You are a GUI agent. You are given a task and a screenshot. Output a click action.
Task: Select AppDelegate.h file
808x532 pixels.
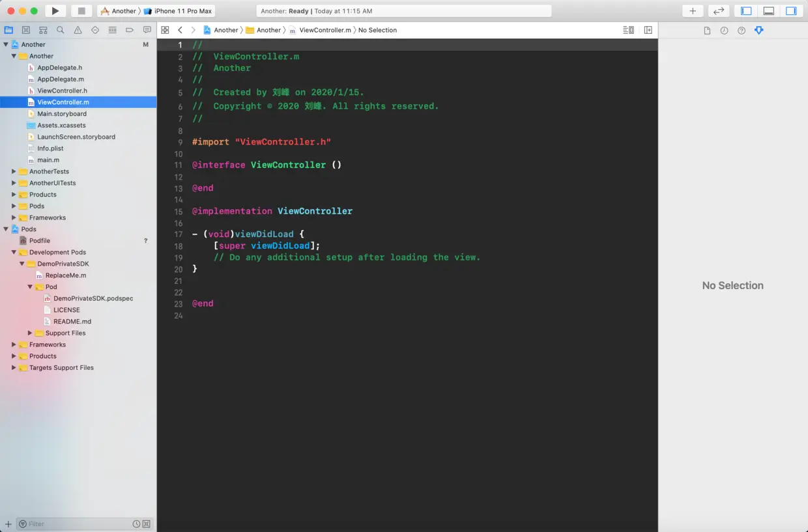pos(59,68)
